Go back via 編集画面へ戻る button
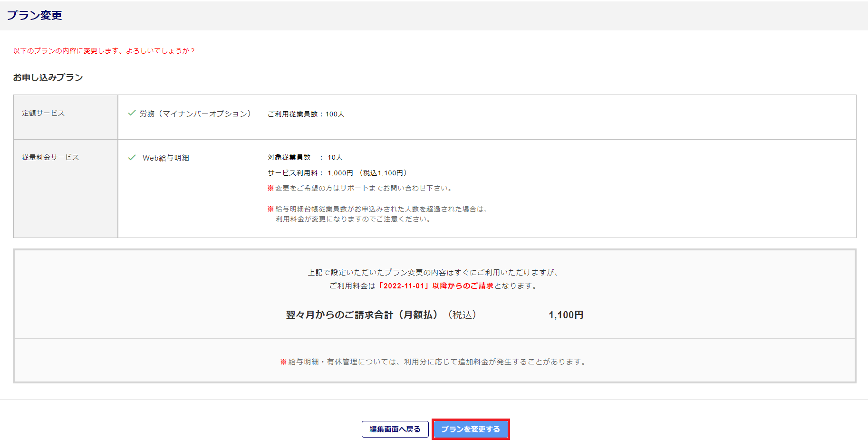This screenshot has width=868, height=448. (395, 429)
